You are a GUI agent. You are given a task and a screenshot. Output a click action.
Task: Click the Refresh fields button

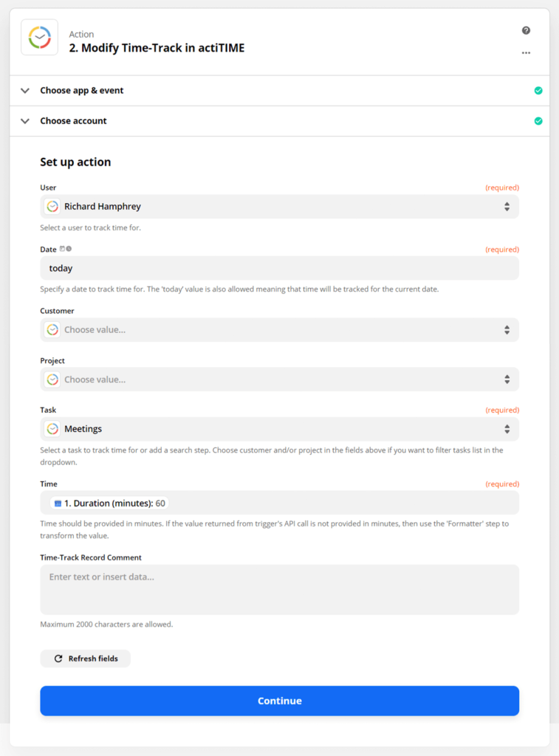pos(85,659)
